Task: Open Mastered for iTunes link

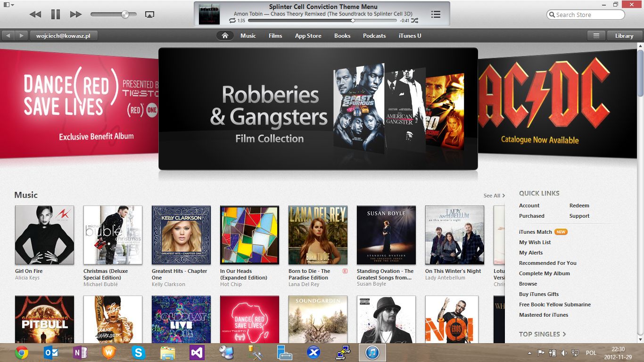Action: [x=544, y=315]
